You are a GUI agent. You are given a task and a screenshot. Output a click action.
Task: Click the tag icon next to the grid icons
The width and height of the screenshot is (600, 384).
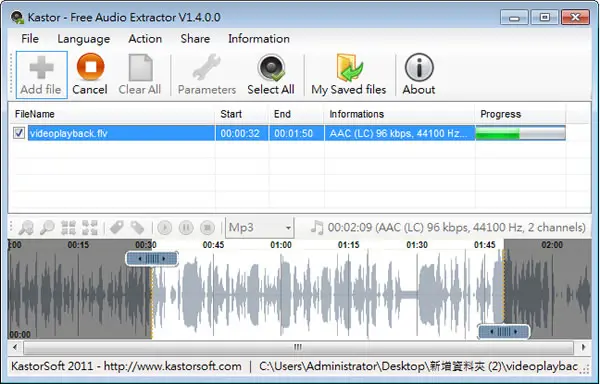(116, 228)
